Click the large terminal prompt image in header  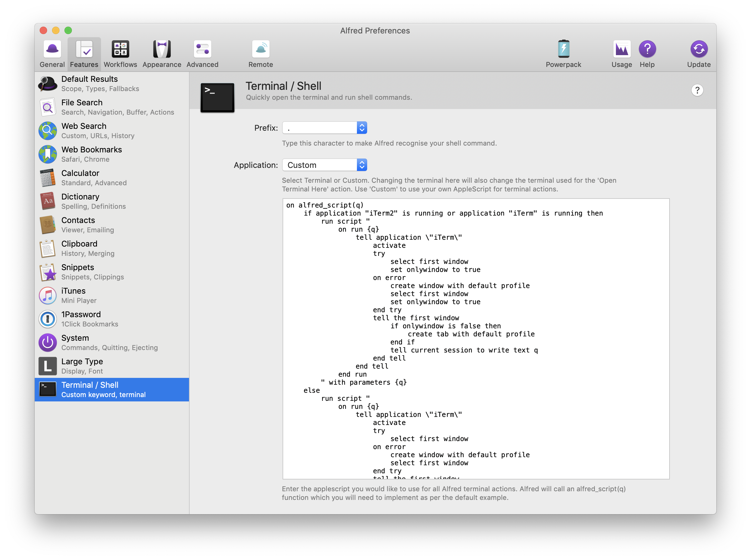click(x=217, y=98)
